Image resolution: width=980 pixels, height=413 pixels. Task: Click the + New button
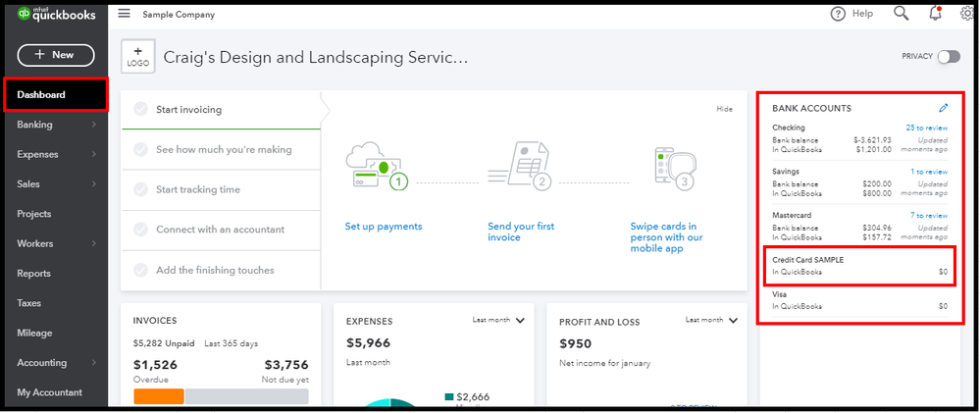tap(56, 55)
